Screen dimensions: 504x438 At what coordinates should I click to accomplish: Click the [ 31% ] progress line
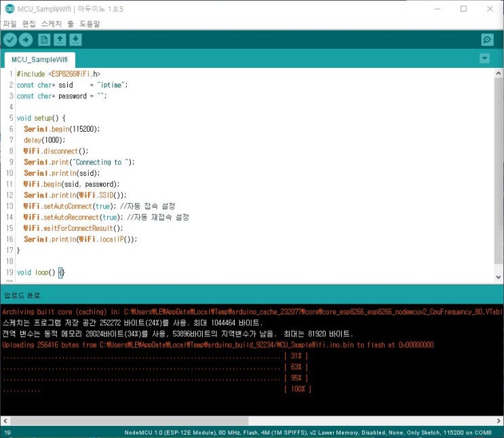[x=155, y=356]
